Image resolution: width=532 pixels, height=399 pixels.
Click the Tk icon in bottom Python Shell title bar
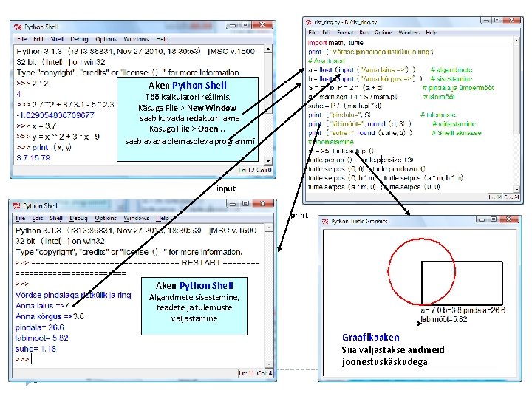point(16,205)
